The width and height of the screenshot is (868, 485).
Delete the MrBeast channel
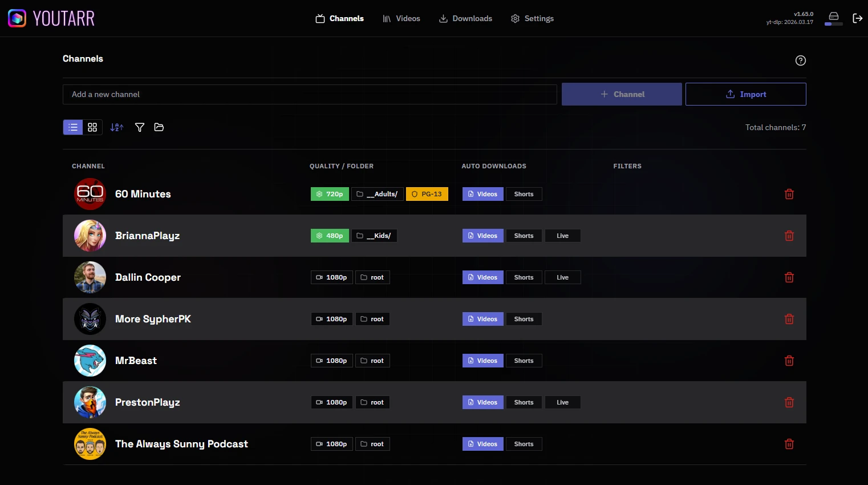point(789,361)
